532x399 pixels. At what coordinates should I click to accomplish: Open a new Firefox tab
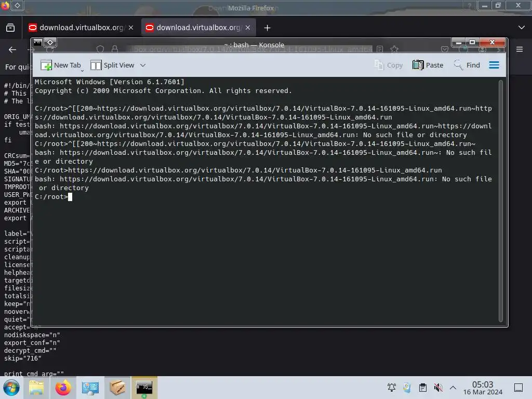coord(268,28)
